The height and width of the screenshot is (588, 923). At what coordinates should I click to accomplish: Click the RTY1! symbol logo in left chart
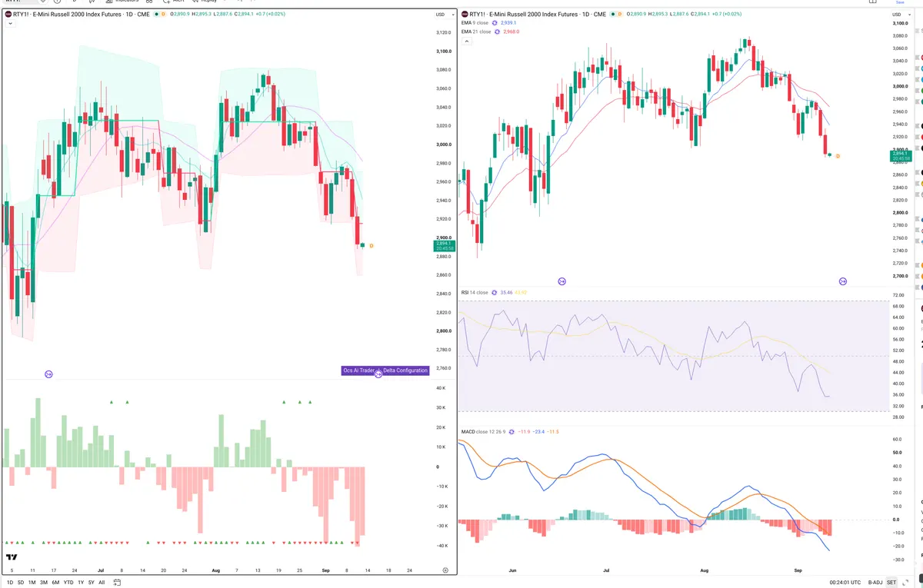click(8, 14)
